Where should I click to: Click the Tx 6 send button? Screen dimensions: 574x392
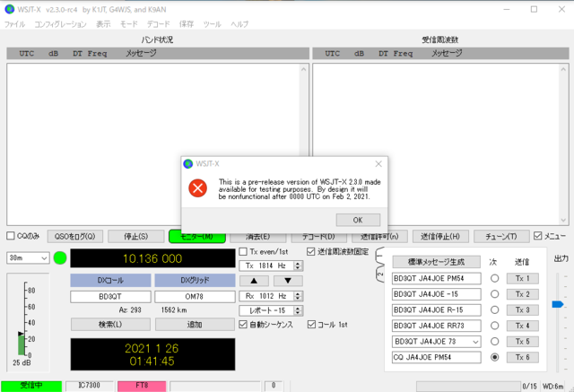tap(522, 357)
